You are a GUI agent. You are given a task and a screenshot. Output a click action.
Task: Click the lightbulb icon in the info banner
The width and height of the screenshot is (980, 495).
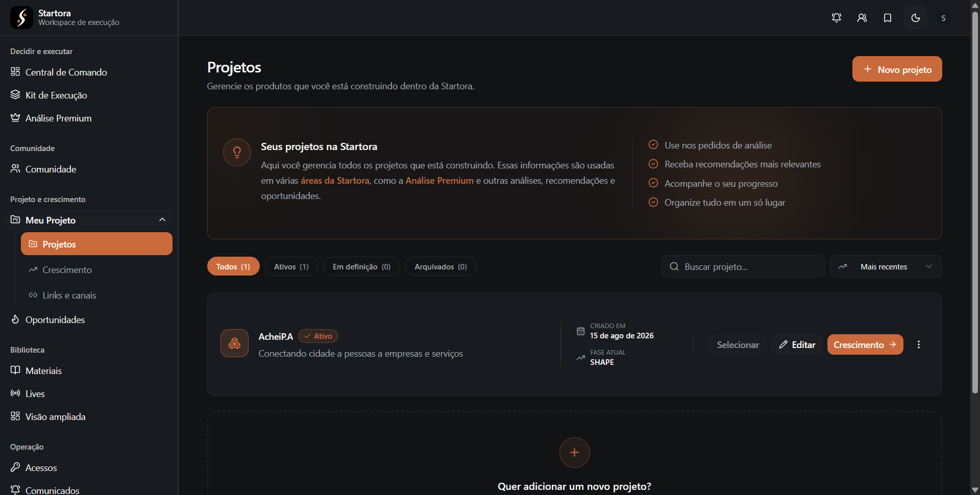click(x=237, y=152)
